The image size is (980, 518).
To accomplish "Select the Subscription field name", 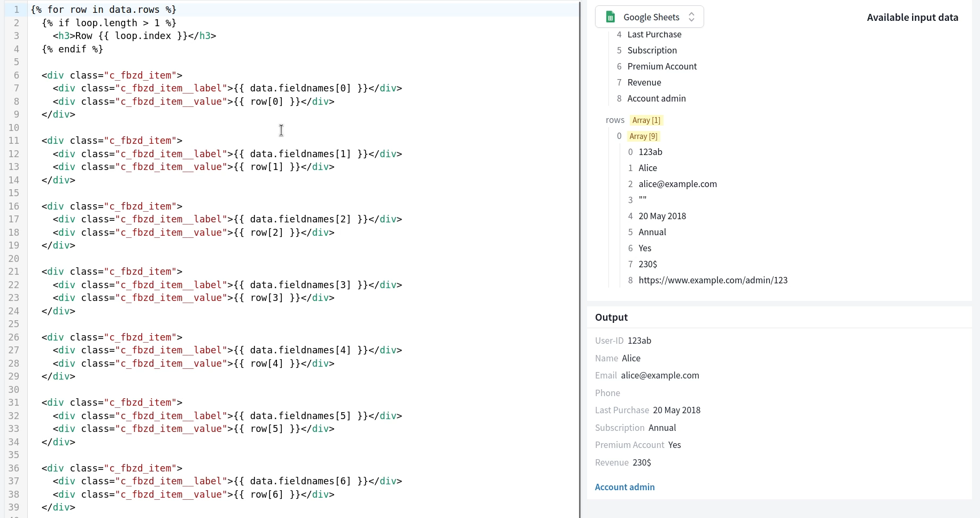I will pyautogui.click(x=652, y=50).
